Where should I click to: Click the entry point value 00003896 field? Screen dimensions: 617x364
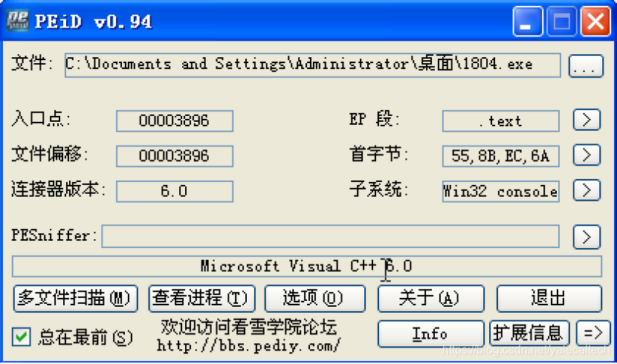[175, 120]
